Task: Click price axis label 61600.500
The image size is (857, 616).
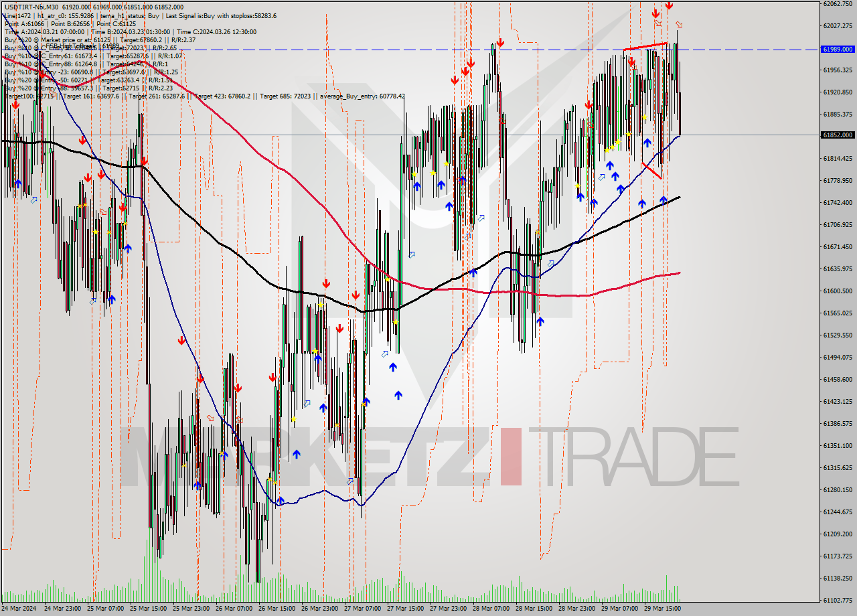Action: pyautogui.click(x=838, y=291)
